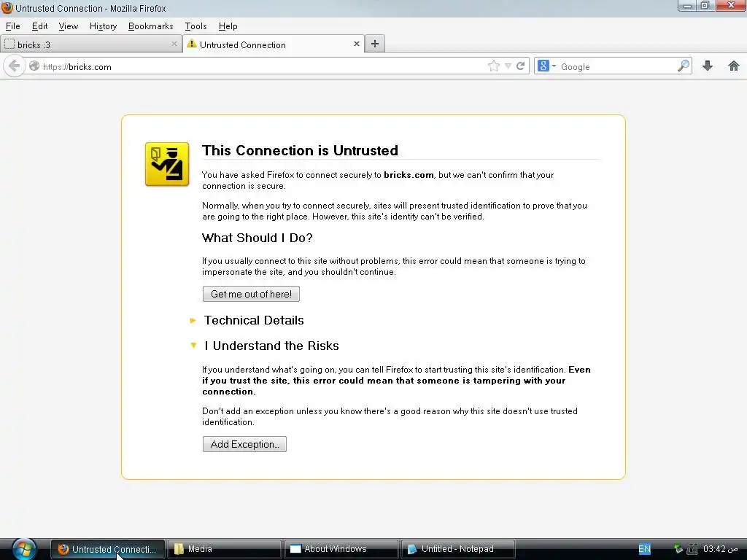Reload the page with the refresh icon
The height and width of the screenshot is (560, 747).
[x=520, y=66]
